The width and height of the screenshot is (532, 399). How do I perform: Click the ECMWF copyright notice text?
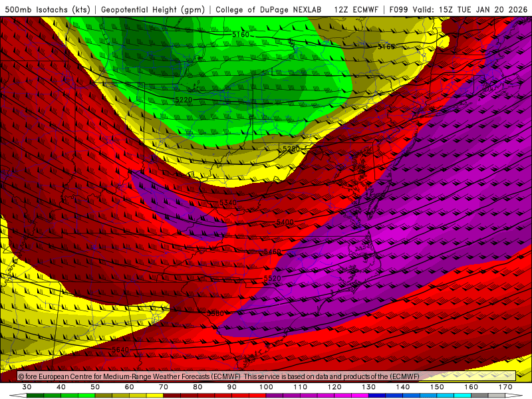pyautogui.click(x=219, y=376)
